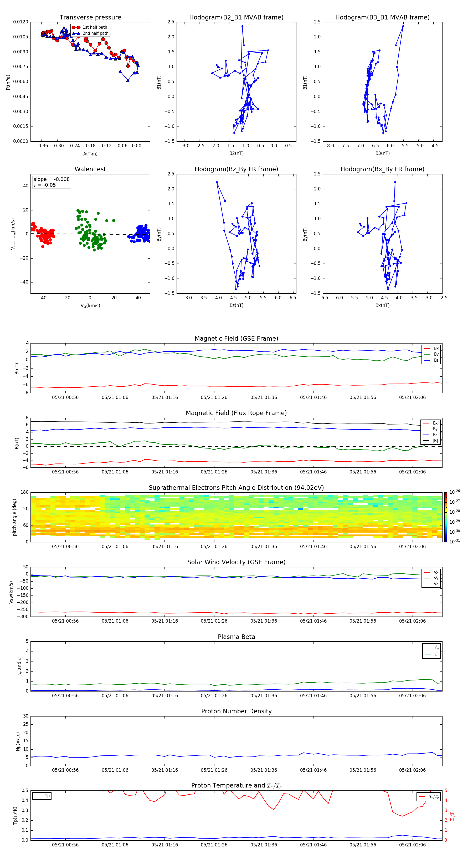Click the 'slope = -0.008' annotation
This screenshot has height=868, width=473.
pos(52,179)
